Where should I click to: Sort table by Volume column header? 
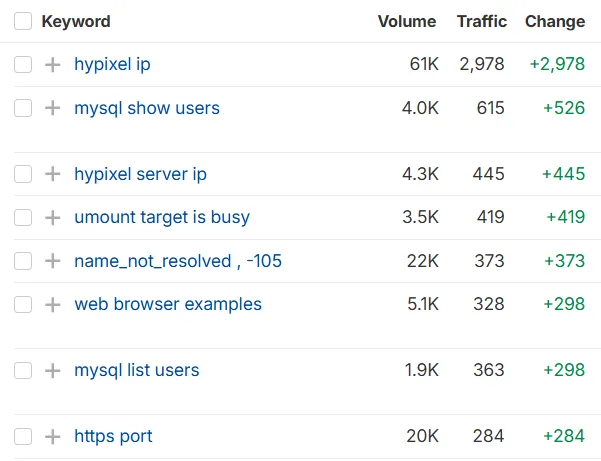[x=407, y=21]
